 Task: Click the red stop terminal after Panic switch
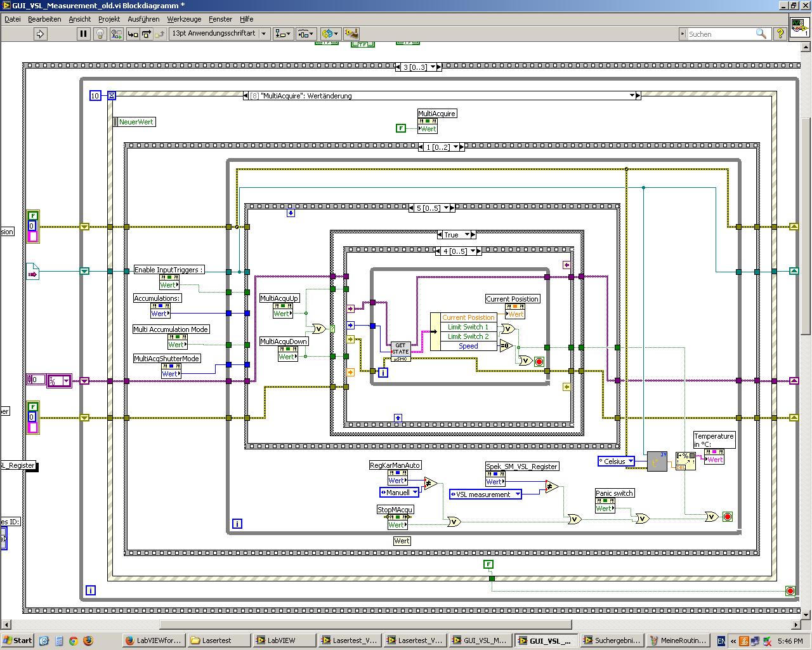pyautogui.click(x=728, y=517)
